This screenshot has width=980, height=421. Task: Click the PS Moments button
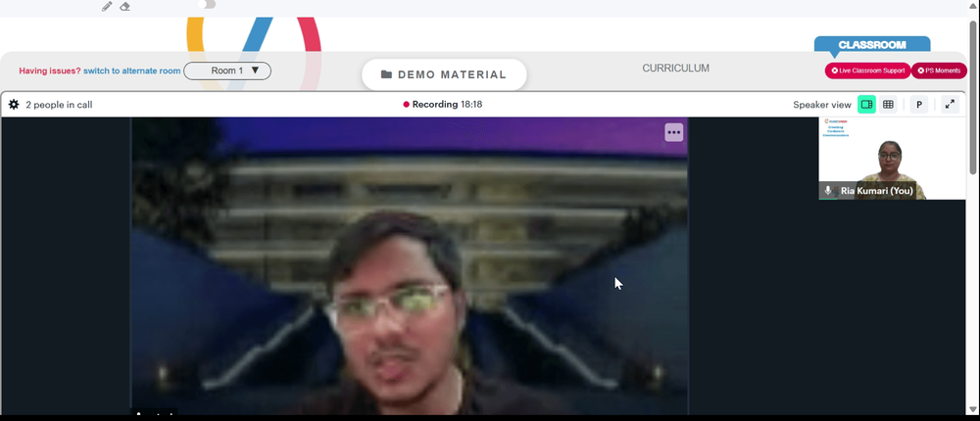939,70
